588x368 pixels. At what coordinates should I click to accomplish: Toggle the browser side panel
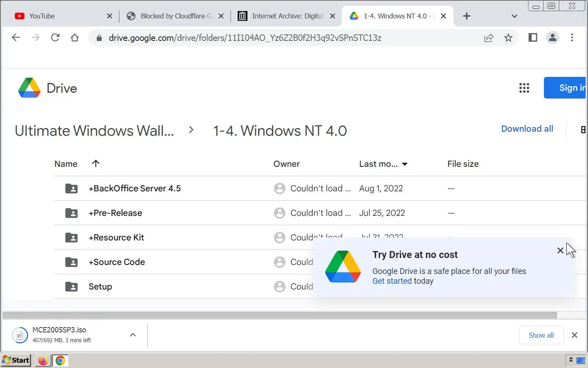click(x=533, y=38)
